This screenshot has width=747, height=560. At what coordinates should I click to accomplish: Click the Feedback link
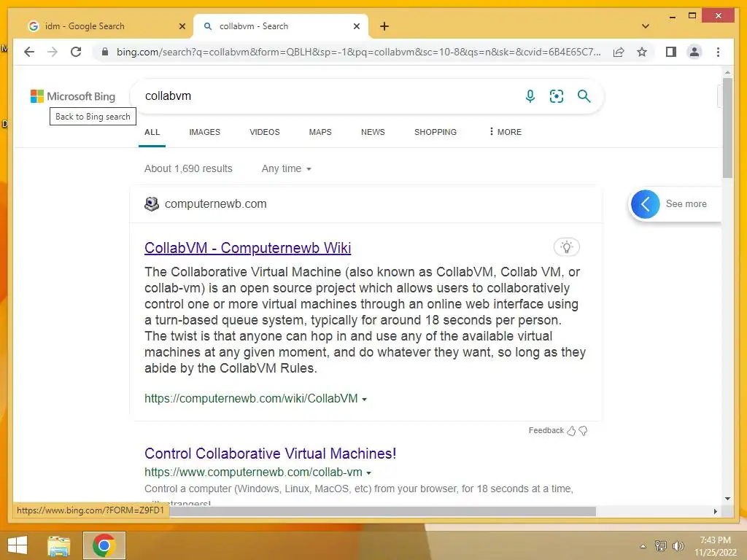[x=546, y=430]
